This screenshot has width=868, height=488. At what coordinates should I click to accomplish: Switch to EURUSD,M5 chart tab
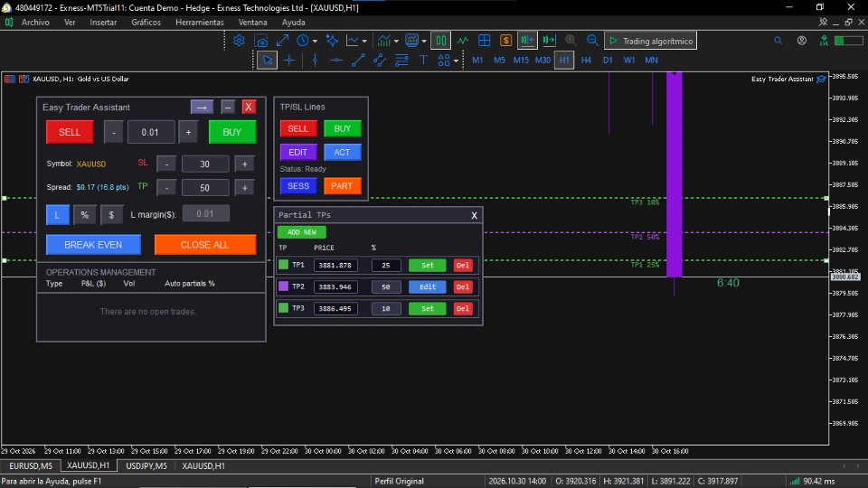coord(31,466)
